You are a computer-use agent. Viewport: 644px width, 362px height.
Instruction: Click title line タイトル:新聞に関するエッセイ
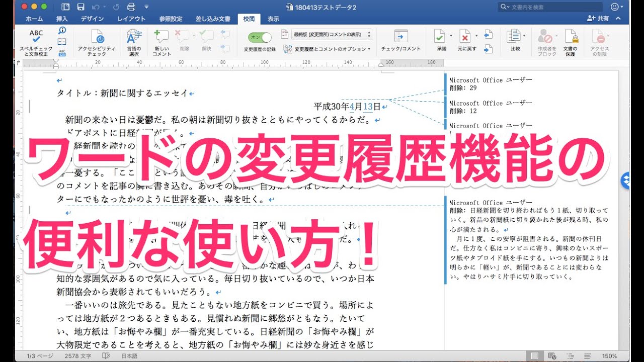click(x=123, y=93)
